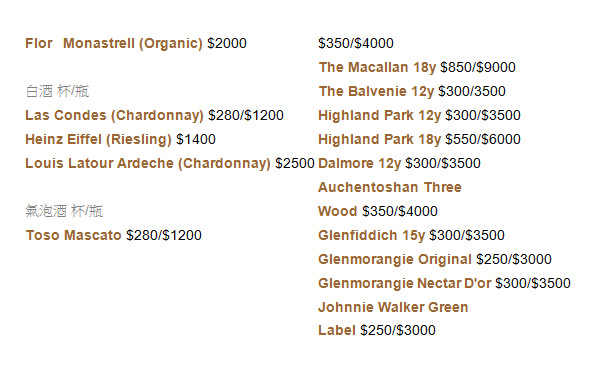
Task: Click Glenfiddich 15y whisky name
Action: tap(371, 235)
